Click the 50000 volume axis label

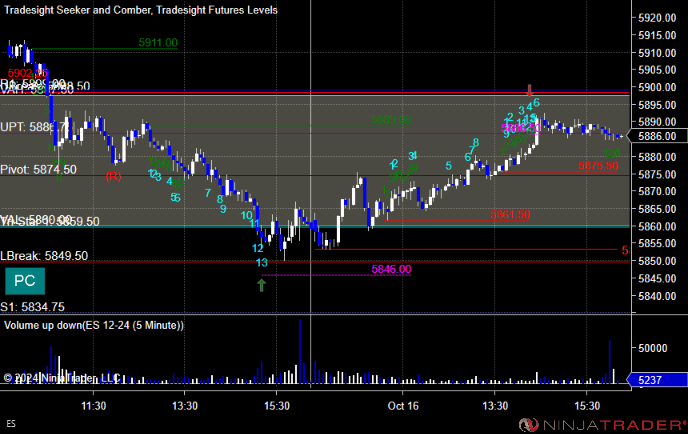[x=652, y=348]
